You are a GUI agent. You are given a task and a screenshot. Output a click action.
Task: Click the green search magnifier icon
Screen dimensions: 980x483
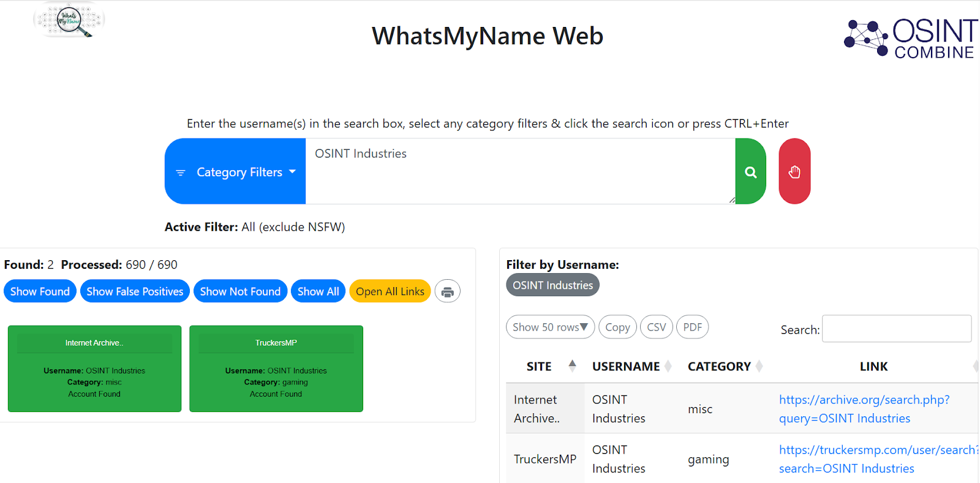click(x=750, y=172)
